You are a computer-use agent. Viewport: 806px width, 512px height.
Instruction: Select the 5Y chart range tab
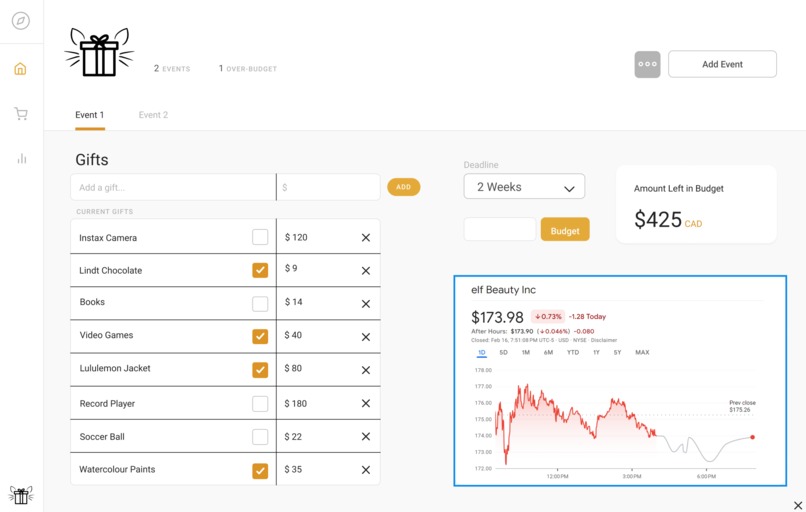pos(617,353)
